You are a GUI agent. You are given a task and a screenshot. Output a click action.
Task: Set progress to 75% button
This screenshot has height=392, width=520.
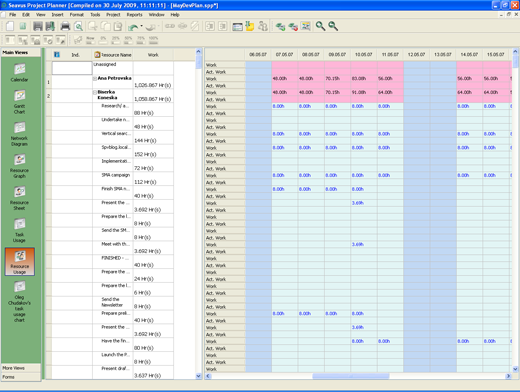[141, 40]
